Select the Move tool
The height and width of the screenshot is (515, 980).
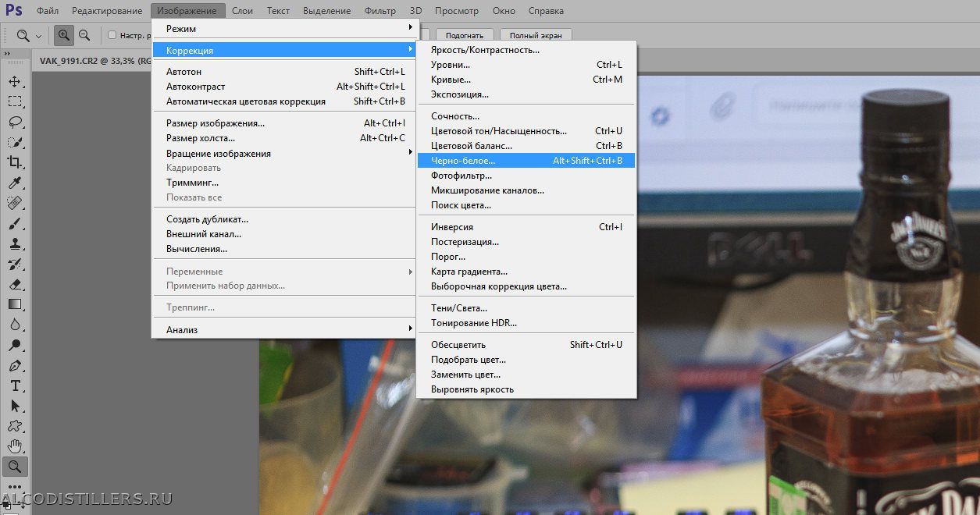click(x=15, y=81)
